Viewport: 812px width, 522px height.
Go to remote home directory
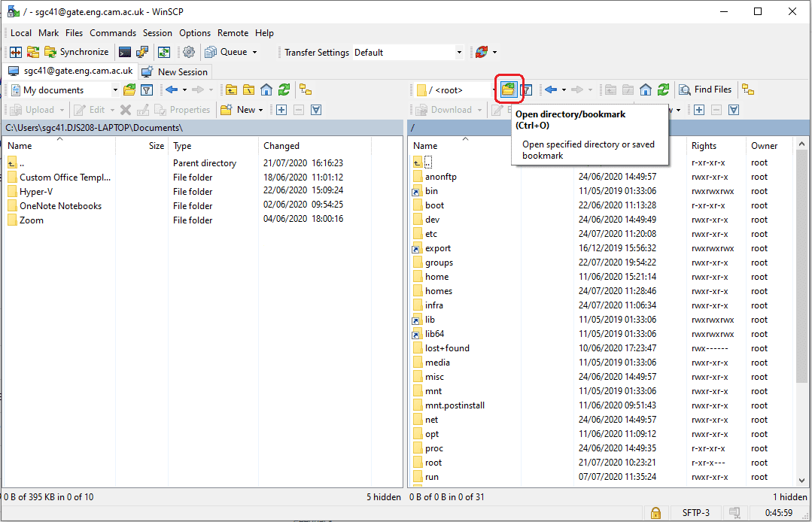pos(646,90)
